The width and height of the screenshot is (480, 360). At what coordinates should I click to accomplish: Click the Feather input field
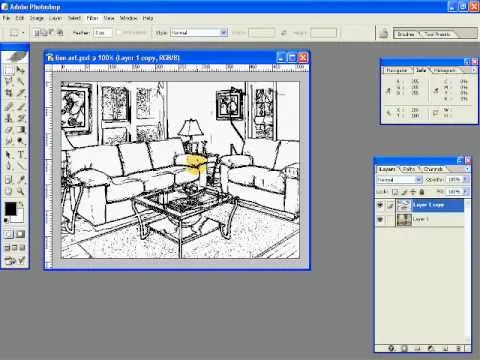[103, 33]
